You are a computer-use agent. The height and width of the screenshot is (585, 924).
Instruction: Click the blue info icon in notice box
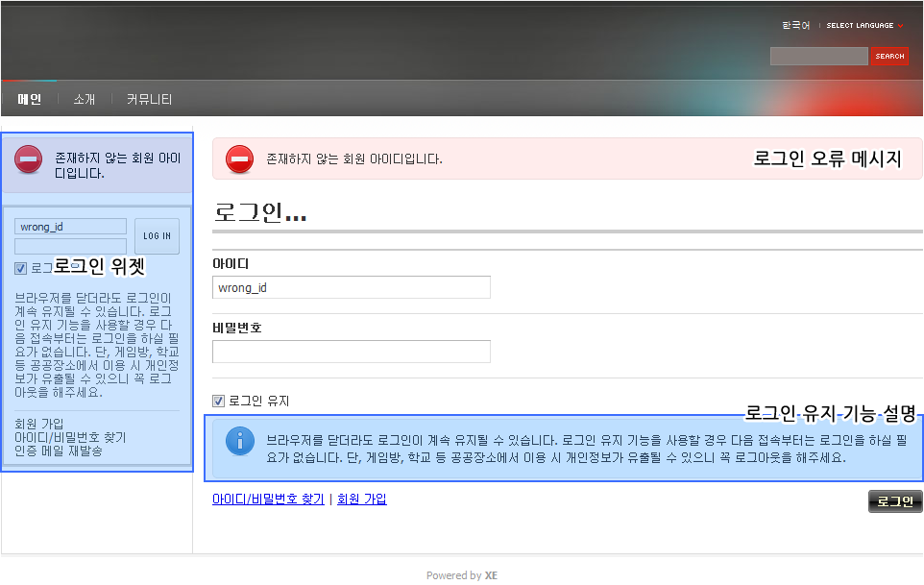239,441
